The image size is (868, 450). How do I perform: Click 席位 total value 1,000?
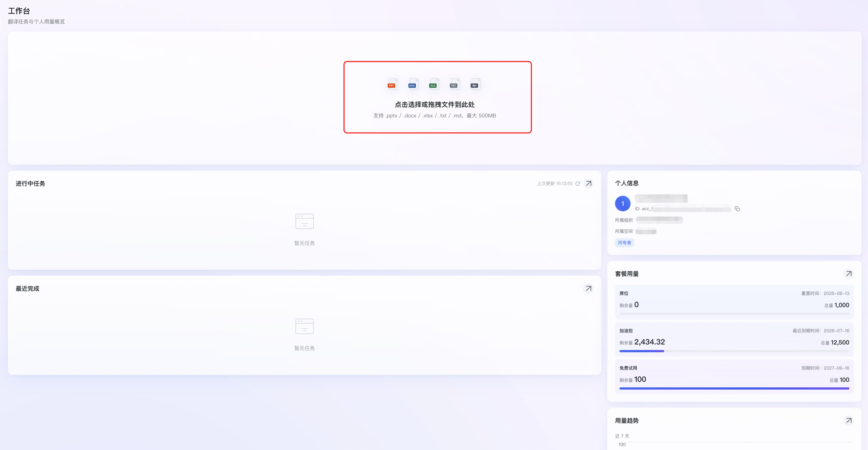point(842,305)
